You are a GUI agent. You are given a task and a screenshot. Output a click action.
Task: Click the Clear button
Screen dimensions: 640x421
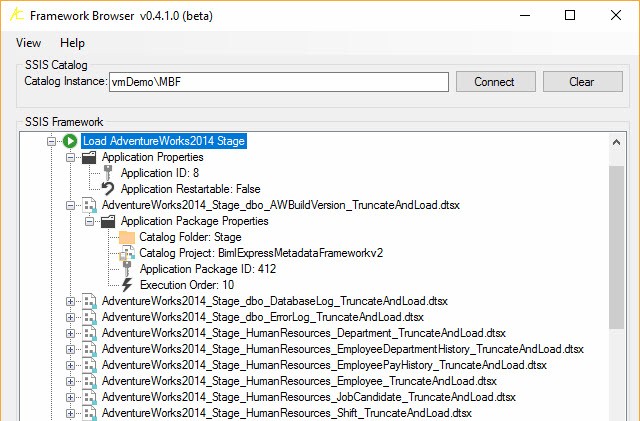[x=582, y=82]
